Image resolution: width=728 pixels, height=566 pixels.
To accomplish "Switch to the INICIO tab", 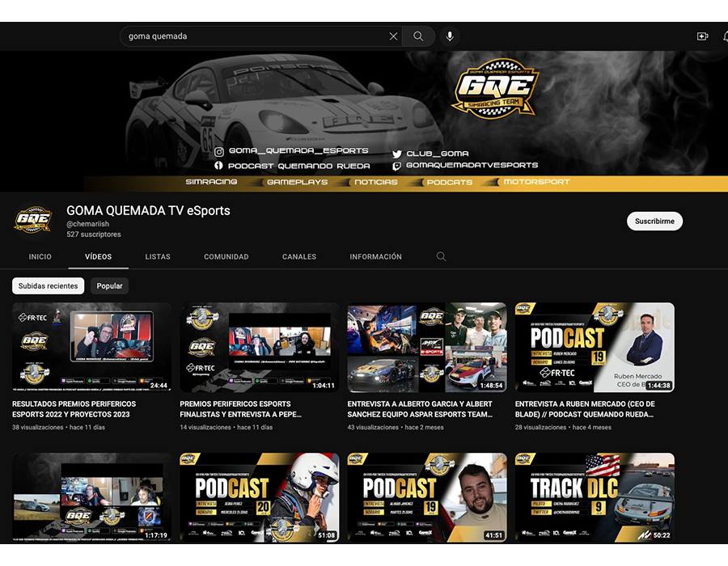I will [x=40, y=256].
